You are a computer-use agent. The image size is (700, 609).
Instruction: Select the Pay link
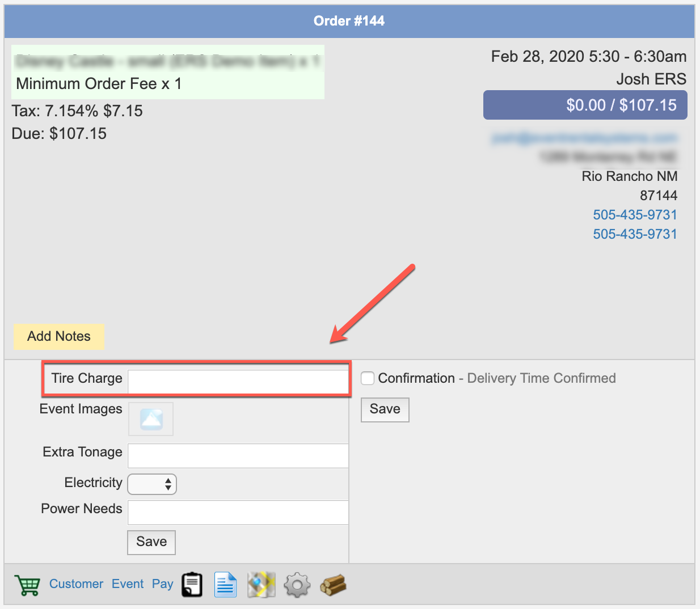tap(162, 584)
